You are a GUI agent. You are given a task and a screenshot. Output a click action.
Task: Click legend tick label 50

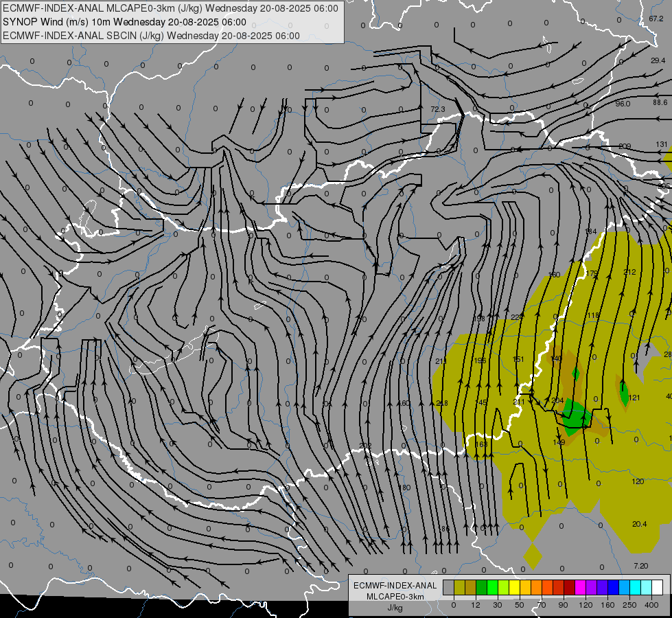519,605
